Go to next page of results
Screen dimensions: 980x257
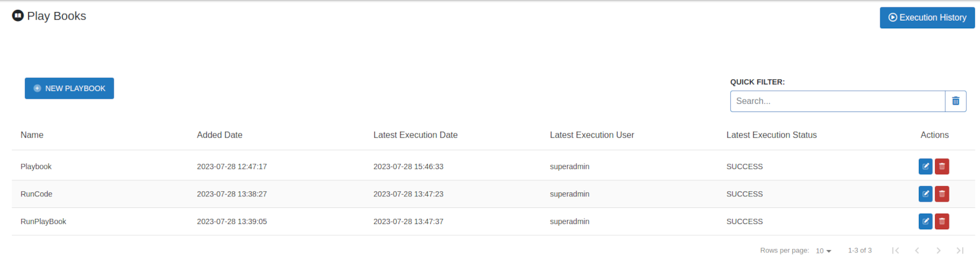click(x=938, y=250)
